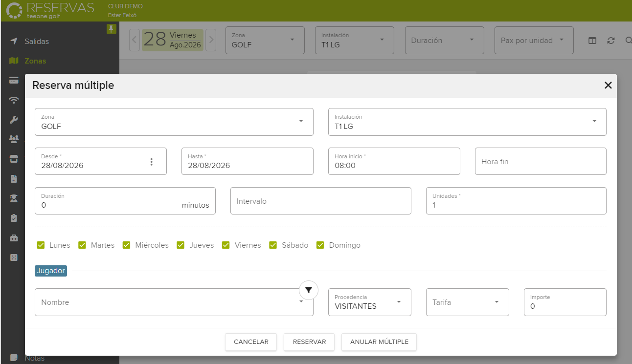Viewport: 632px width, 364px height.
Task: Go to previous day with left arrow
Action: click(135, 40)
